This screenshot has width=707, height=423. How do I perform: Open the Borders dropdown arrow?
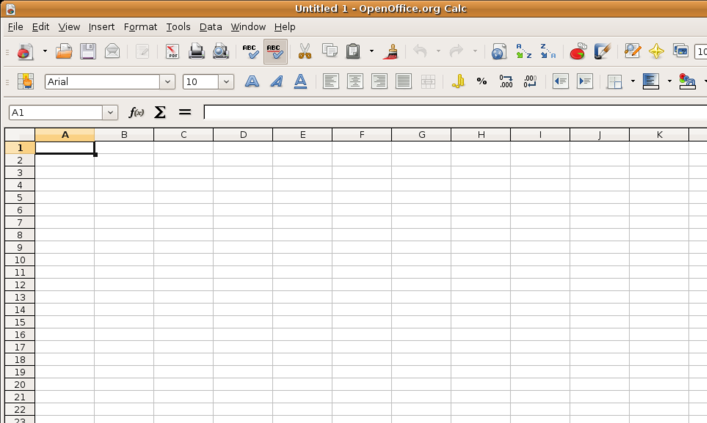pyautogui.click(x=633, y=82)
